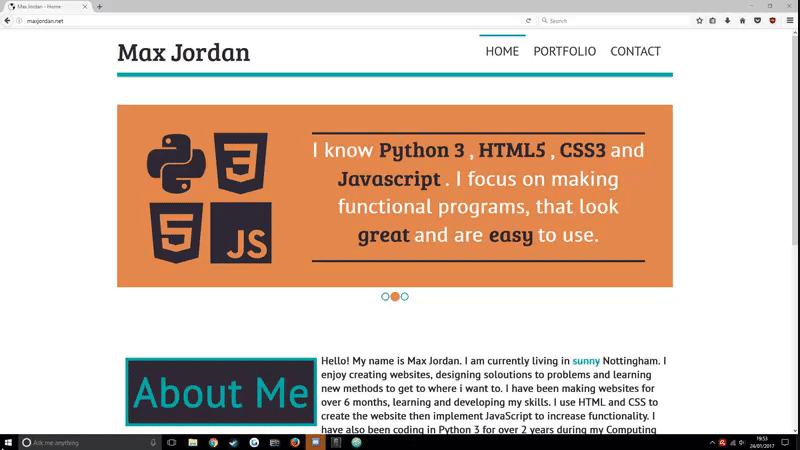Click the CSS3 shield logo in banner

[240, 163]
